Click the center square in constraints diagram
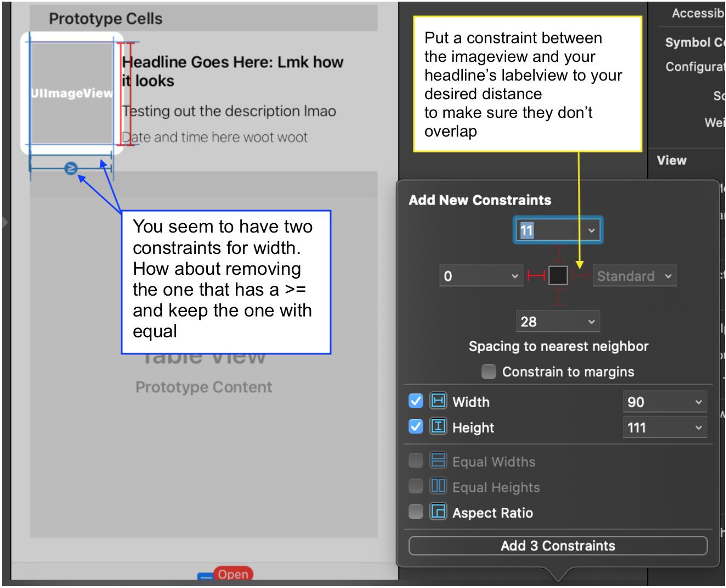 558,275
